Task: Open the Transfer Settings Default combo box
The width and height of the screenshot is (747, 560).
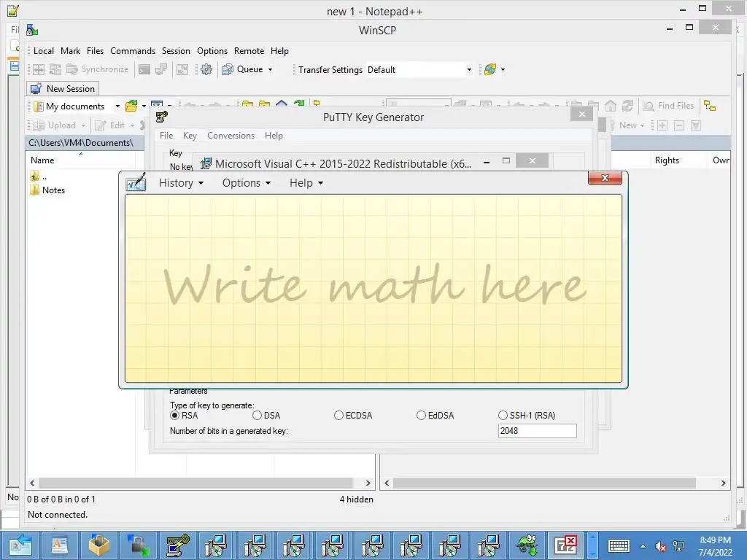Action: click(x=420, y=70)
